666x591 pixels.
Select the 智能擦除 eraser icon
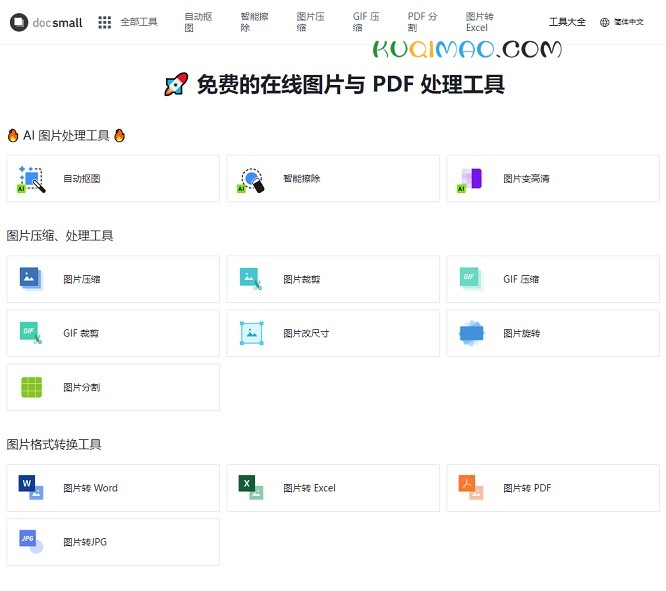click(x=251, y=179)
